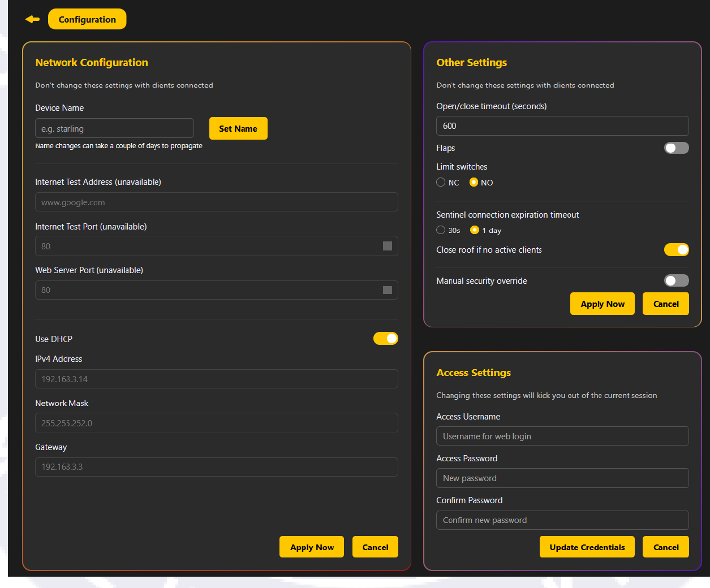
Task: Click the Configuration header button
Action: 87,19
